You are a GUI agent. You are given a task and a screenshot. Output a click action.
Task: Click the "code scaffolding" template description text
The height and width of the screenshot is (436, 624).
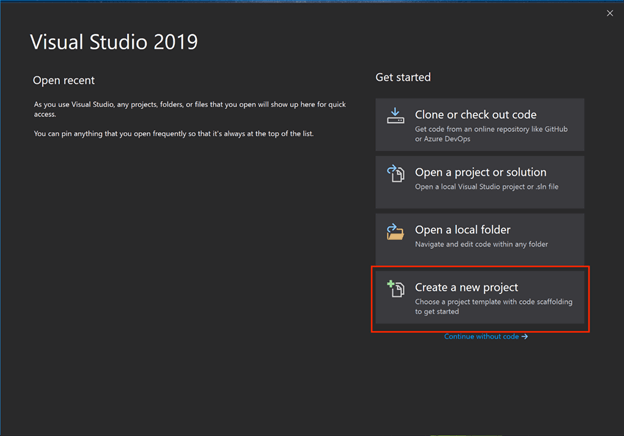pyautogui.click(x=493, y=306)
